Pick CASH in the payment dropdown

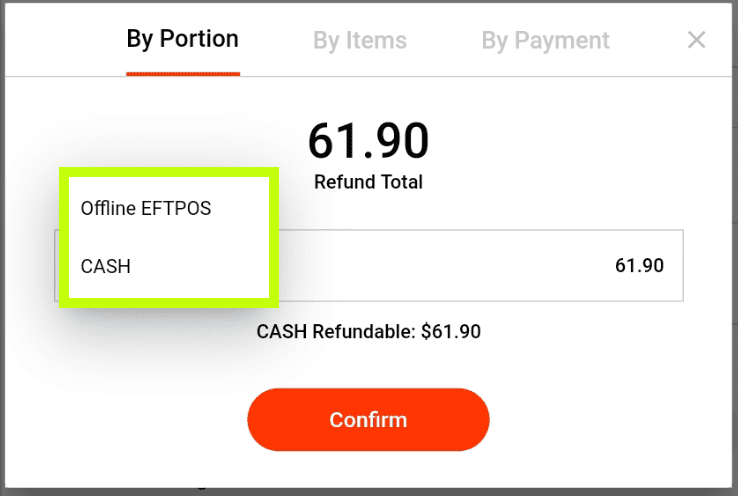point(106,267)
